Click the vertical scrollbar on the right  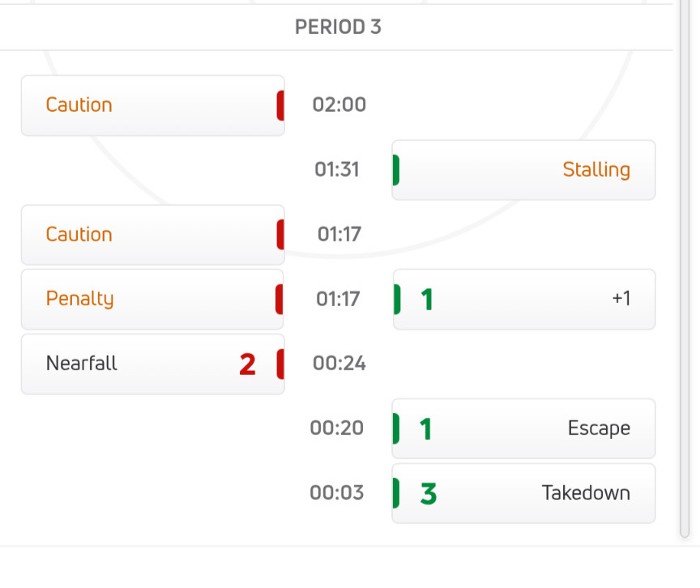pos(685,267)
